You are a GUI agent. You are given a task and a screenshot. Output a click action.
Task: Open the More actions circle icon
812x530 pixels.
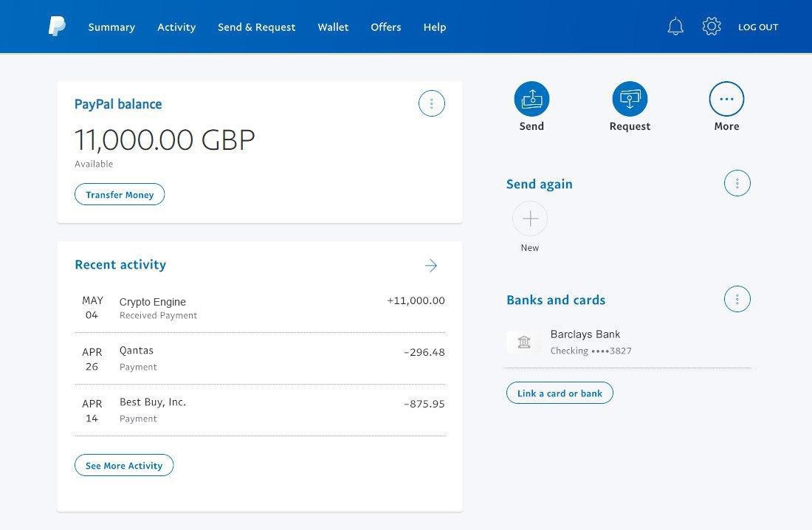coord(726,99)
